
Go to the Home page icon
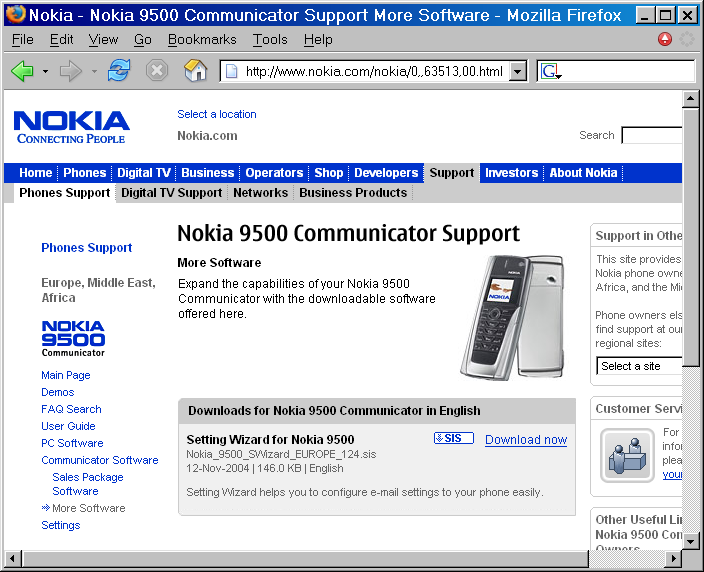click(196, 71)
